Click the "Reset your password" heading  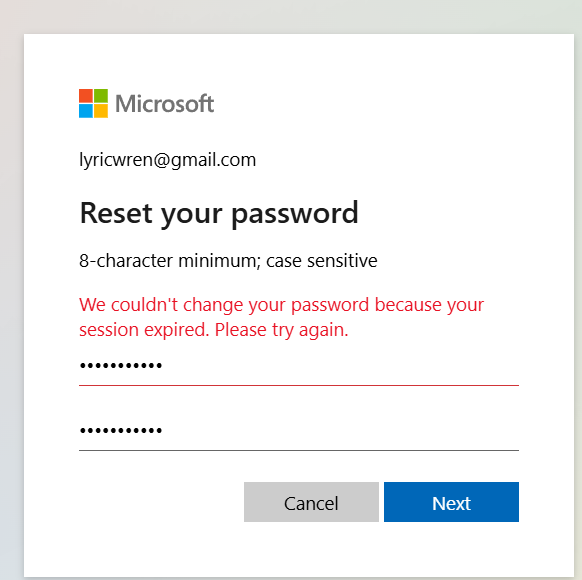(219, 214)
